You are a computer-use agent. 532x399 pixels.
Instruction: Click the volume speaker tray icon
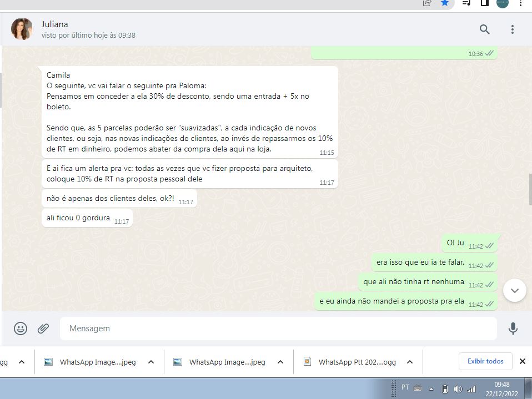coord(458,389)
